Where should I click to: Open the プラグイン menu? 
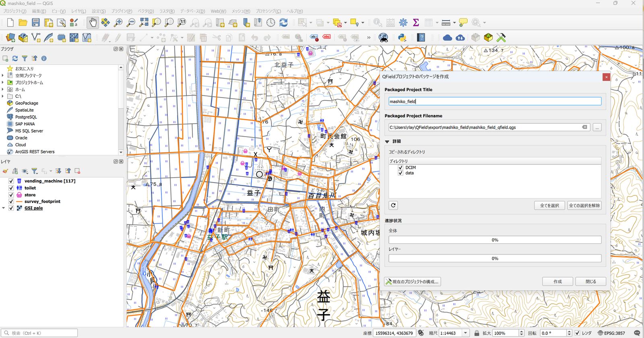[x=122, y=11]
